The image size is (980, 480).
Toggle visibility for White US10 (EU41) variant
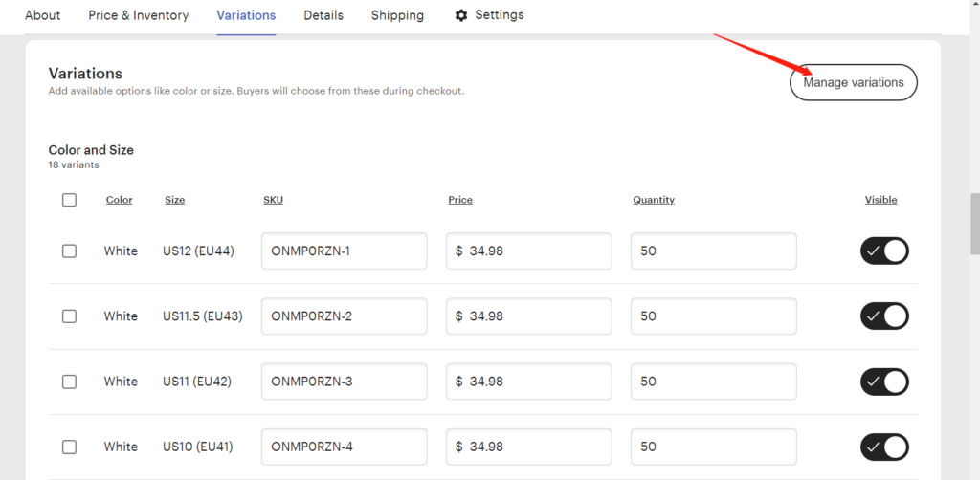884,447
